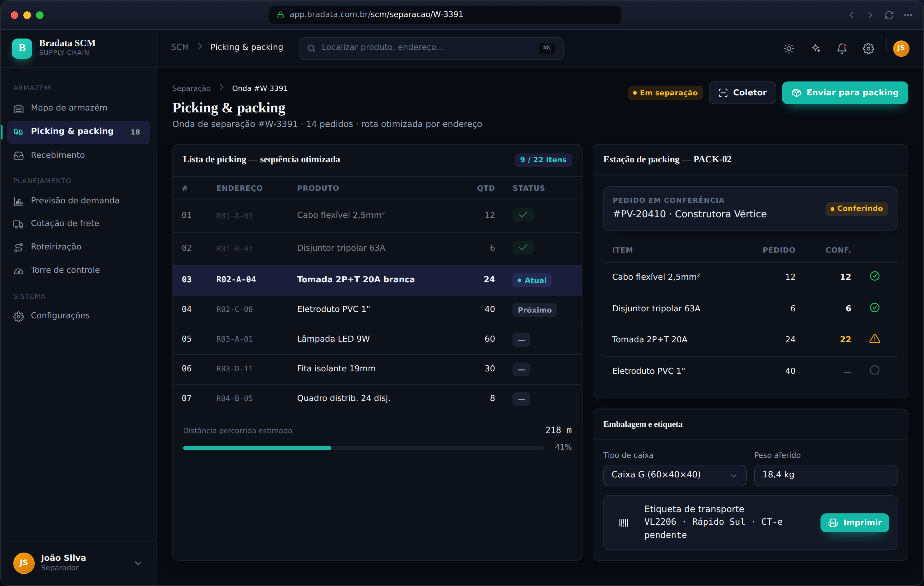Click #PV-20410 Construtora Vértice order
Viewport: 924px width, 586px height.
click(x=690, y=214)
